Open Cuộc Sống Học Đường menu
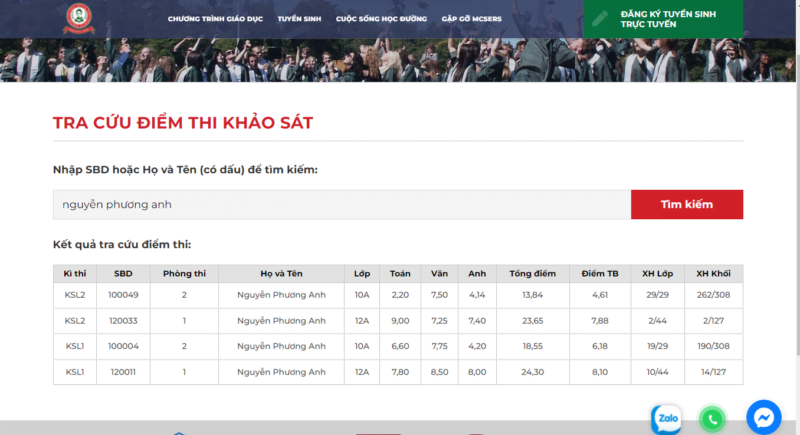This screenshot has width=800, height=435. coord(381,19)
